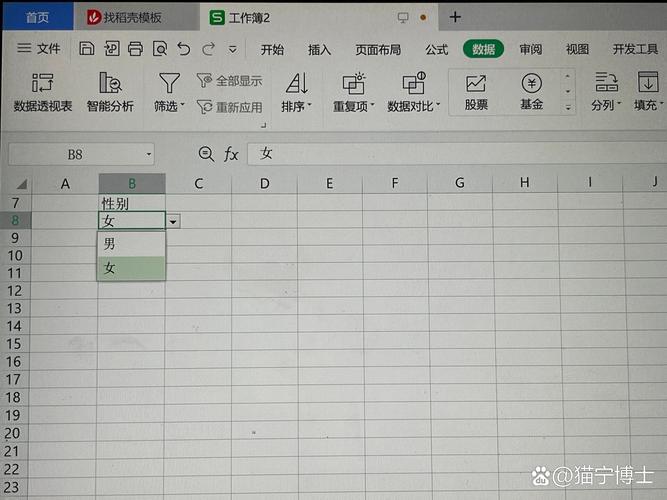Screen dimensions: 667x500
Task: Click 重新应用 reapply filter
Action: (230, 107)
